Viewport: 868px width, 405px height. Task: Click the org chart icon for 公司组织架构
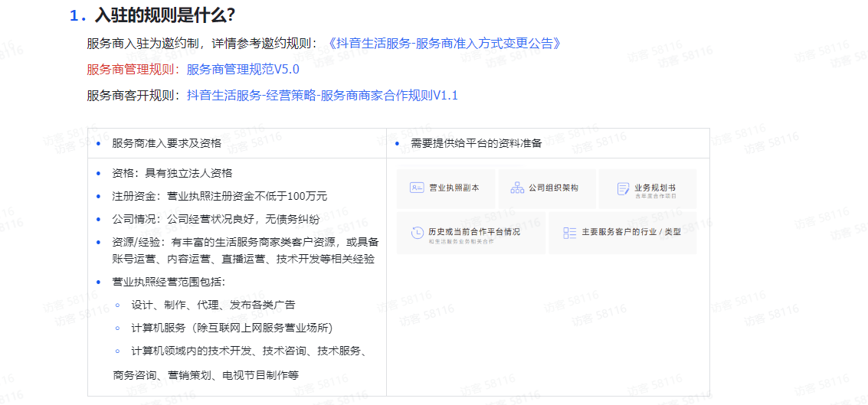[516, 188]
